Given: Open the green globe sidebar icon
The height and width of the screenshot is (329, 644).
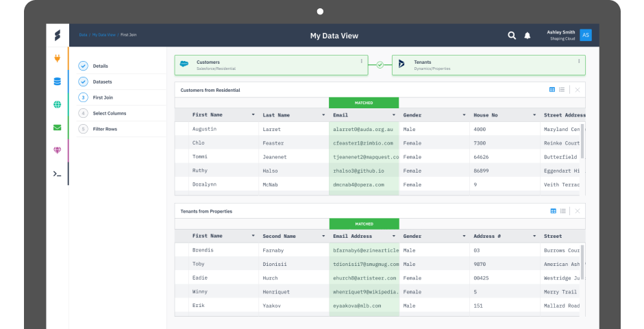Looking at the screenshot, I should pyautogui.click(x=57, y=104).
